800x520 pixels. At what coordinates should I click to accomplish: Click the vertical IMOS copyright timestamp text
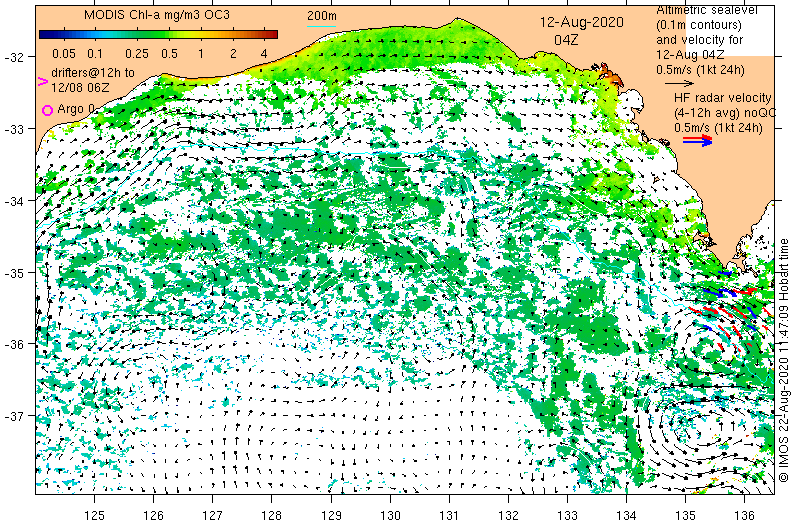click(784, 360)
